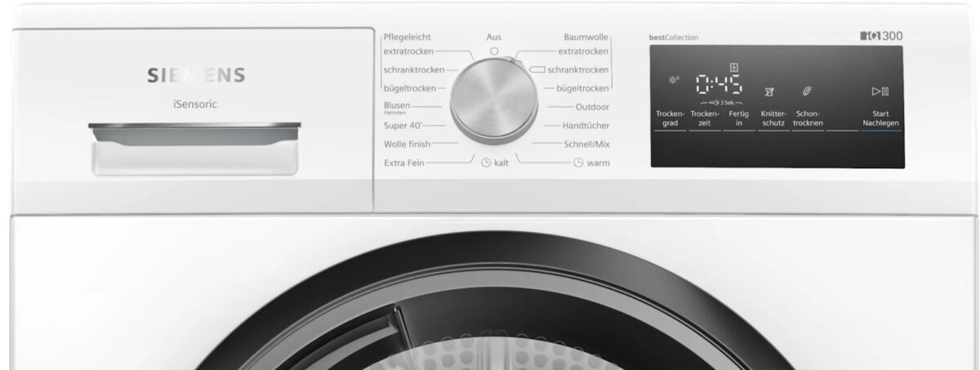Tap the Knitterschutz wrinkle-guard icon
The height and width of the screenshot is (370, 980).
point(770,92)
